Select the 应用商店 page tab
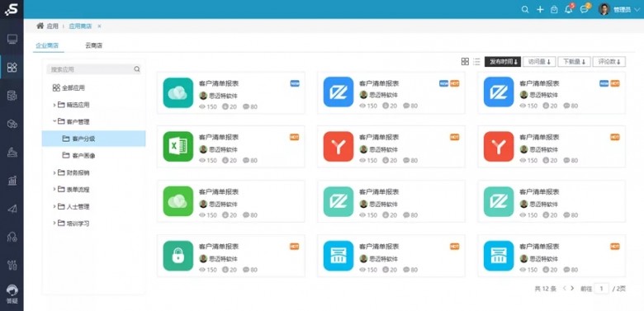Screen dimensions: 644x311 click(80, 26)
